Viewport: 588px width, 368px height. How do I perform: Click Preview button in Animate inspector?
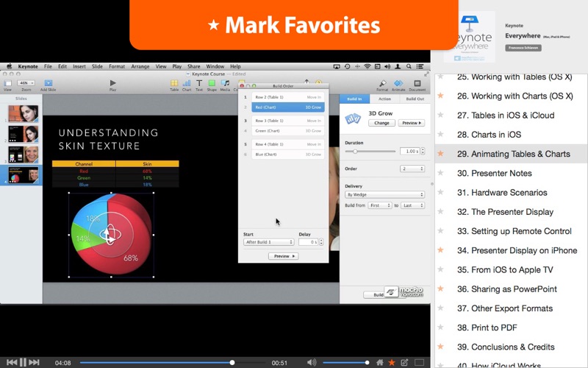(412, 123)
